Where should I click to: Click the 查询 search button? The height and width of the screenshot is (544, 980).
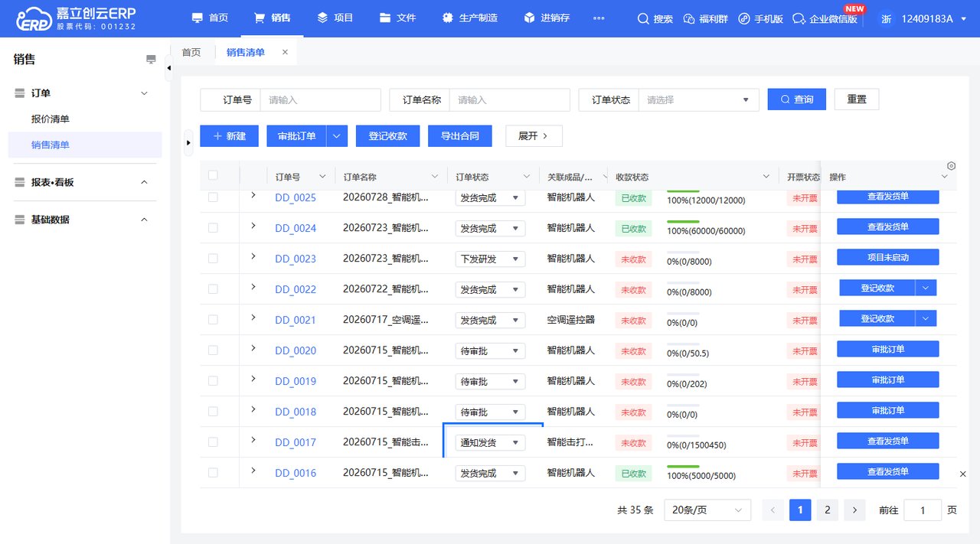pos(797,99)
